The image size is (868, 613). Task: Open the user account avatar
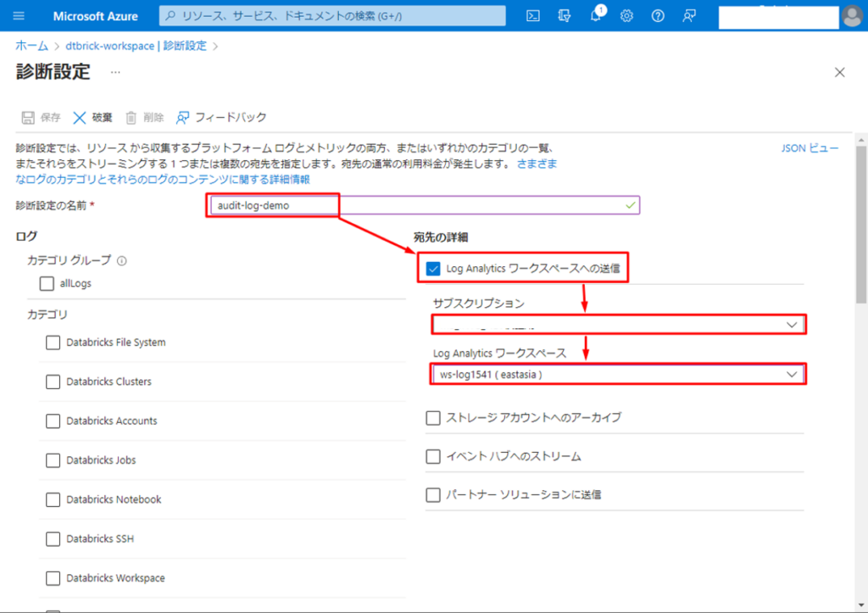(x=851, y=16)
